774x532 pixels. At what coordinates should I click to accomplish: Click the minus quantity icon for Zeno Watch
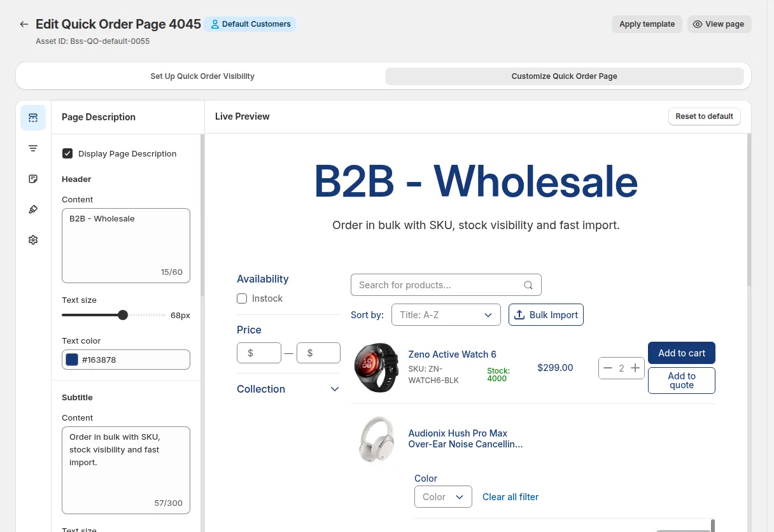(608, 368)
